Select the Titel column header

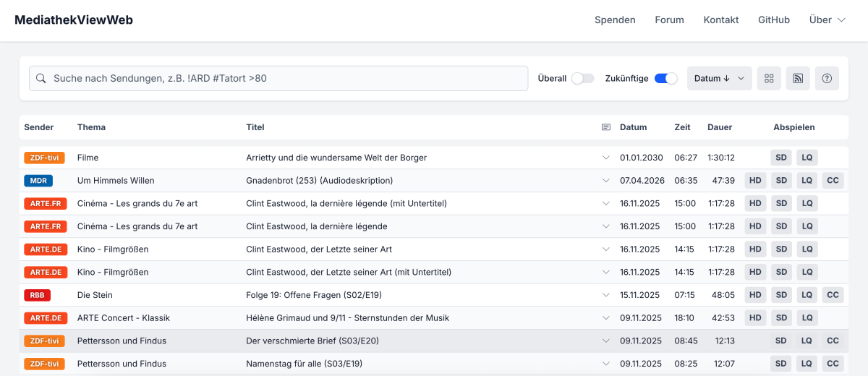(255, 127)
